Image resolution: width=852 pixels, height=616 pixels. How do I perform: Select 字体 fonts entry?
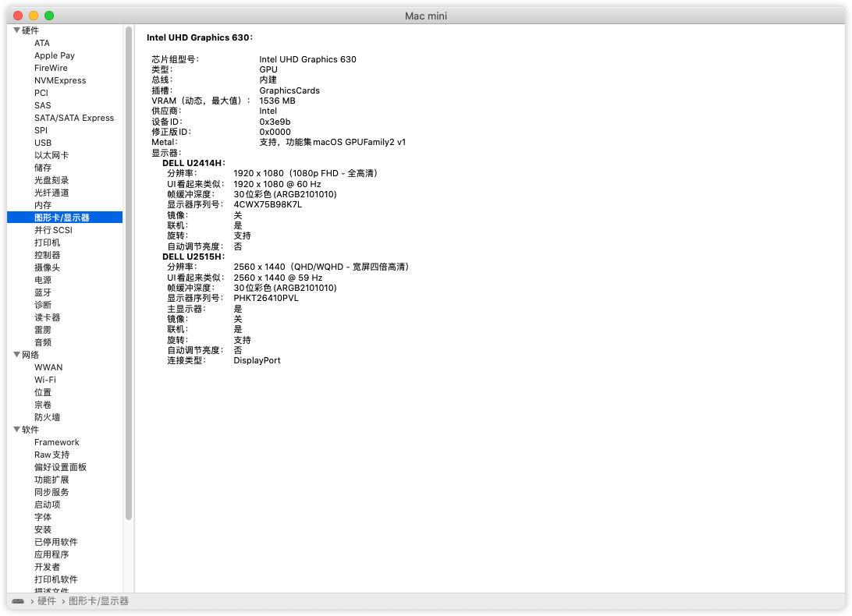43,518
